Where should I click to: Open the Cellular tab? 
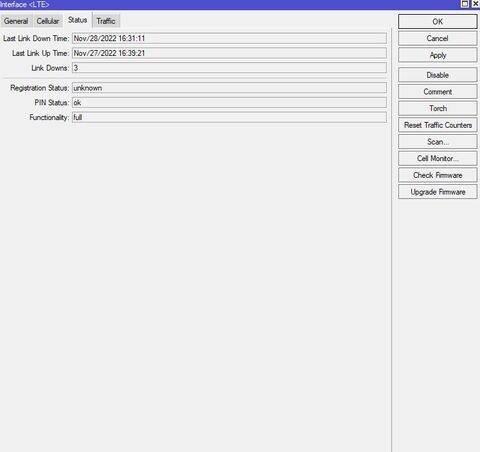(48, 21)
